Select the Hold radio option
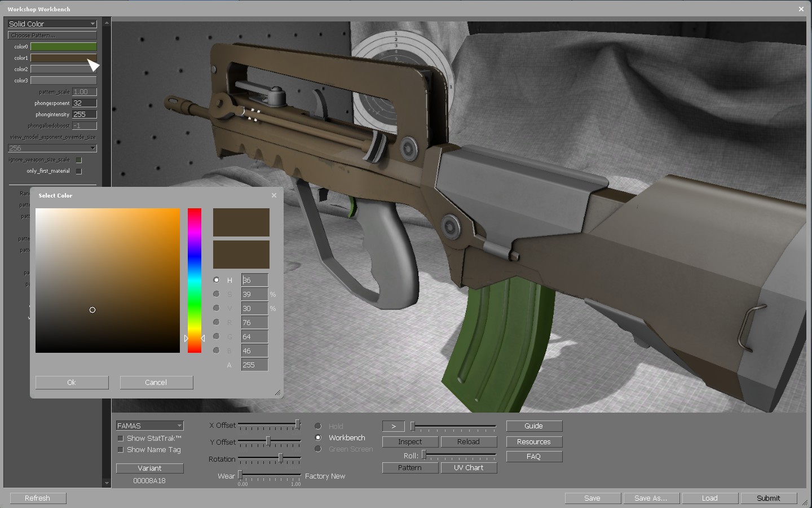This screenshot has height=508, width=812. click(x=318, y=426)
